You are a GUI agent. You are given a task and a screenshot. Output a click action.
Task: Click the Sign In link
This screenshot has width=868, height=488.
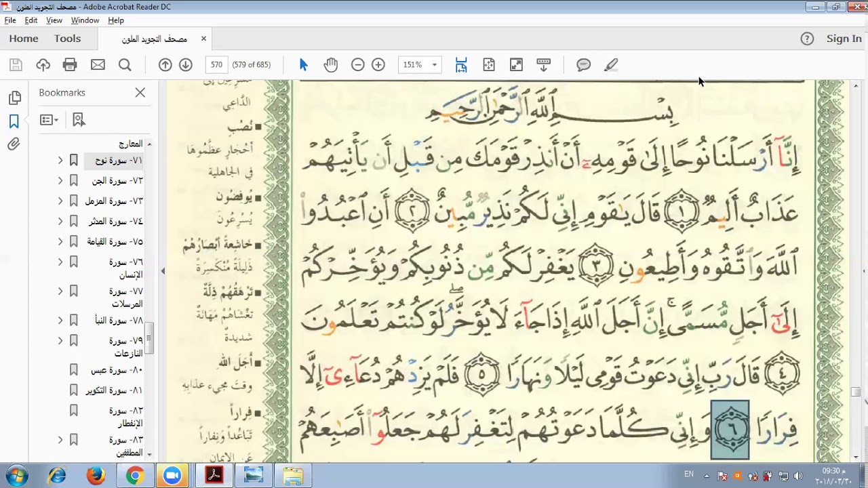844,39
